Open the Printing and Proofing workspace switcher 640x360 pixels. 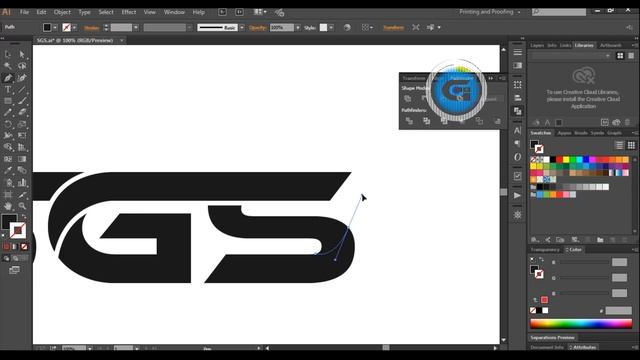(489, 12)
